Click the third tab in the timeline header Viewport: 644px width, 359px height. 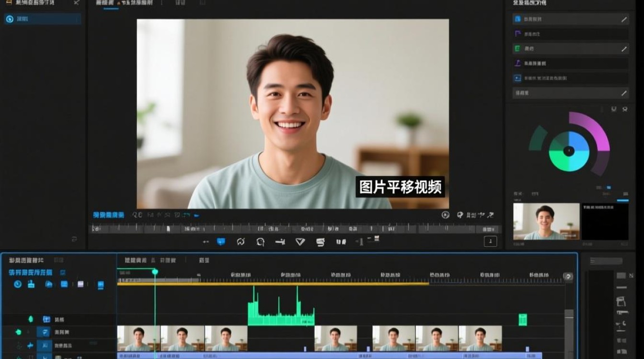click(x=204, y=260)
